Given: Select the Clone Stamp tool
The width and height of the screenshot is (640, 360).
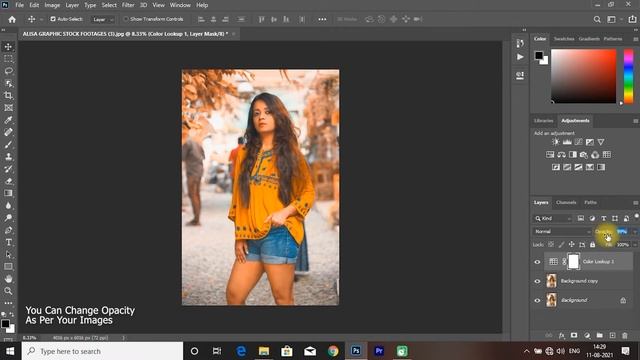Looking at the screenshot, I should click(8, 157).
